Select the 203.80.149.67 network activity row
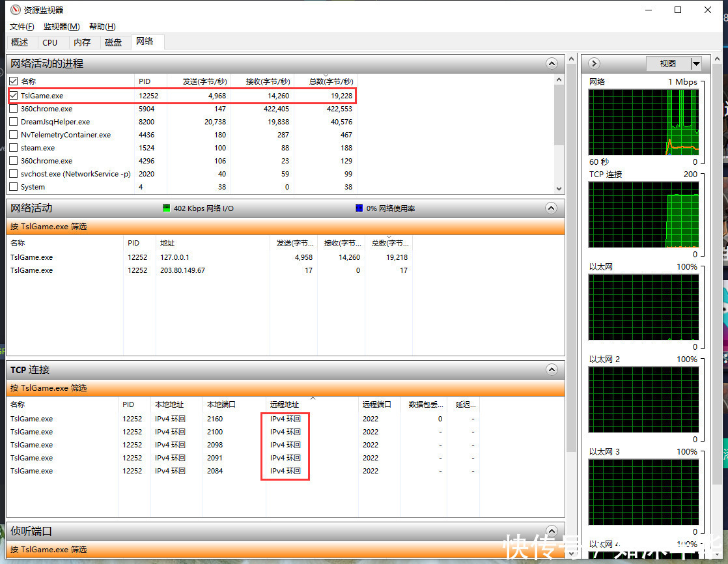This screenshot has height=564, width=728. click(x=209, y=270)
